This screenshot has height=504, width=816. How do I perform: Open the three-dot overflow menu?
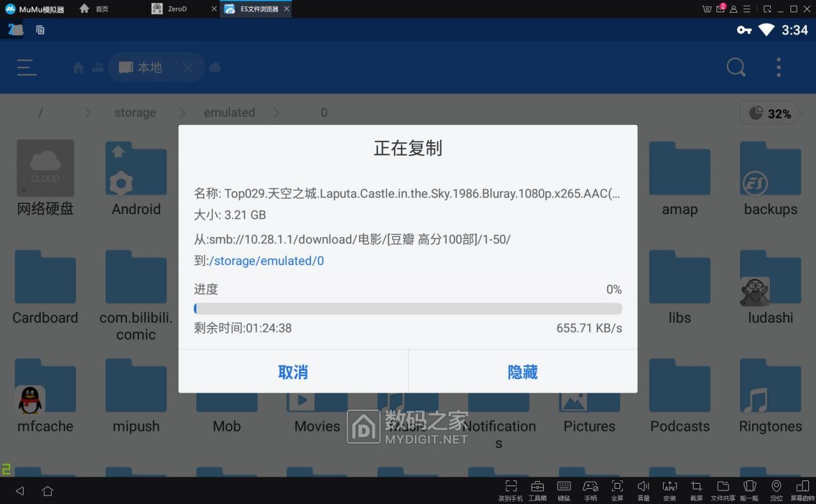pyautogui.click(x=778, y=68)
